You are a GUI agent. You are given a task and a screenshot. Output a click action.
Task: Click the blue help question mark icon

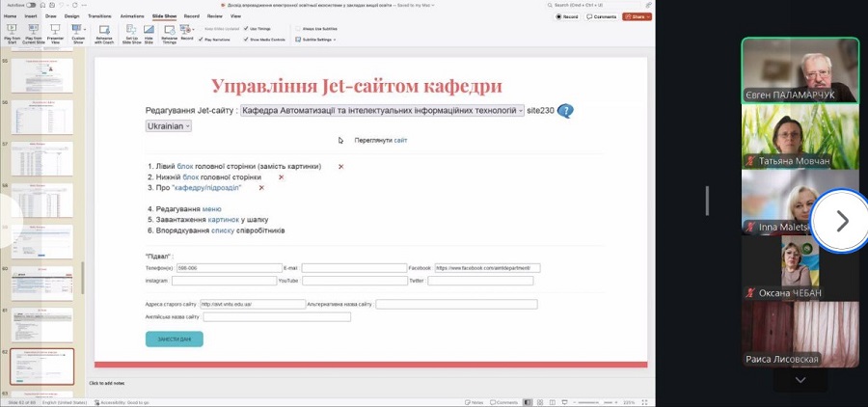click(x=565, y=111)
